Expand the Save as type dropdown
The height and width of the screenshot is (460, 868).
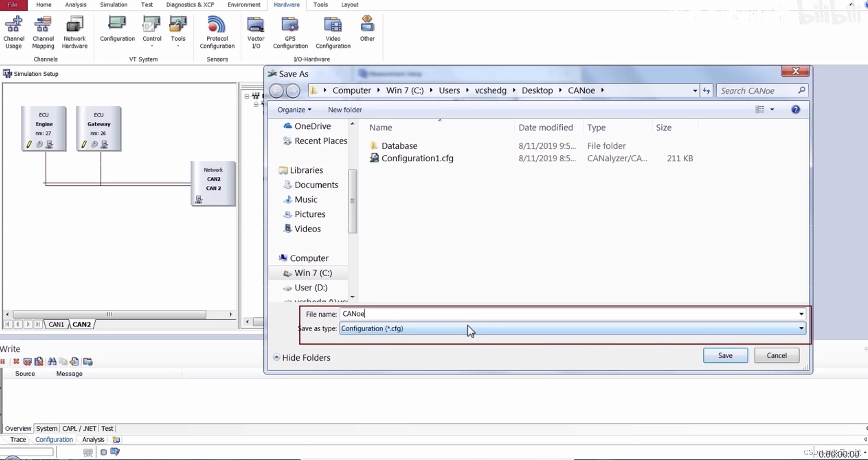point(801,328)
